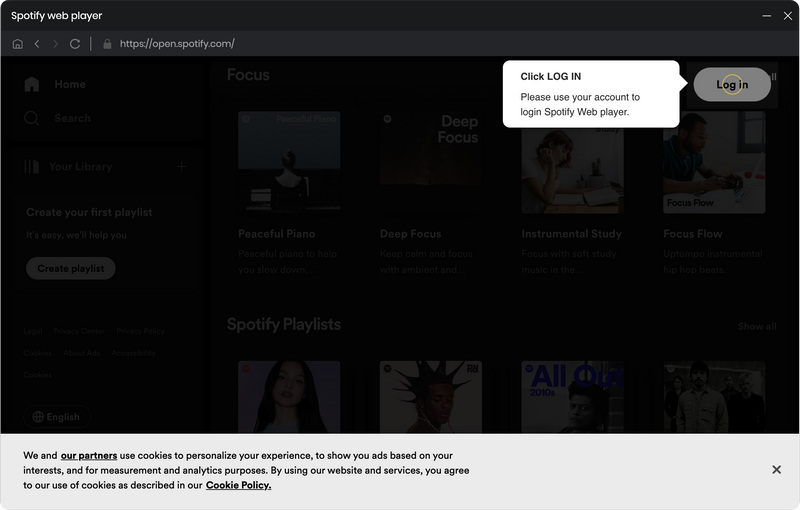The height and width of the screenshot is (510, 800).
Task: Open Privacy Policy link
Action: 140,331
